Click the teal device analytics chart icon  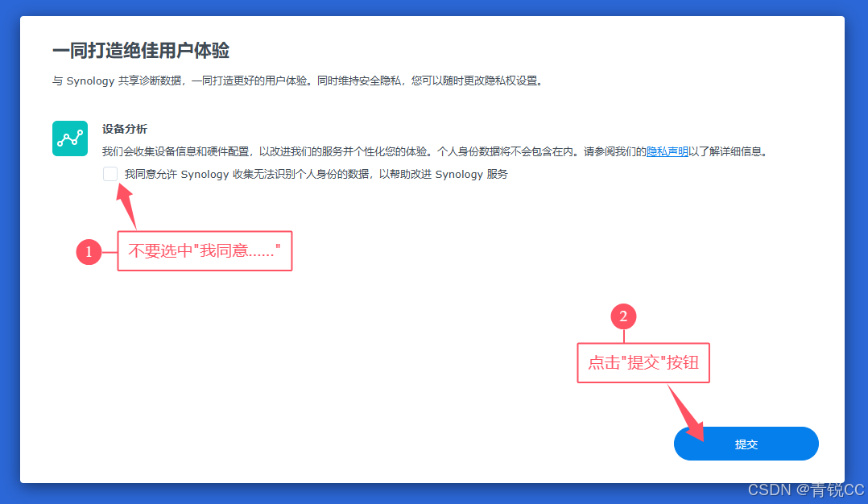tap(70, 138)
